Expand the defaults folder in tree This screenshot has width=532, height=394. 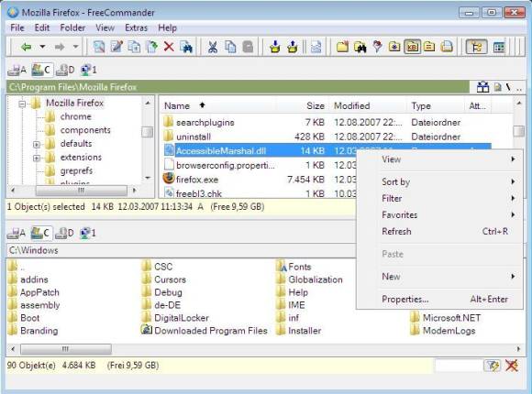click(x=37, y=145)
